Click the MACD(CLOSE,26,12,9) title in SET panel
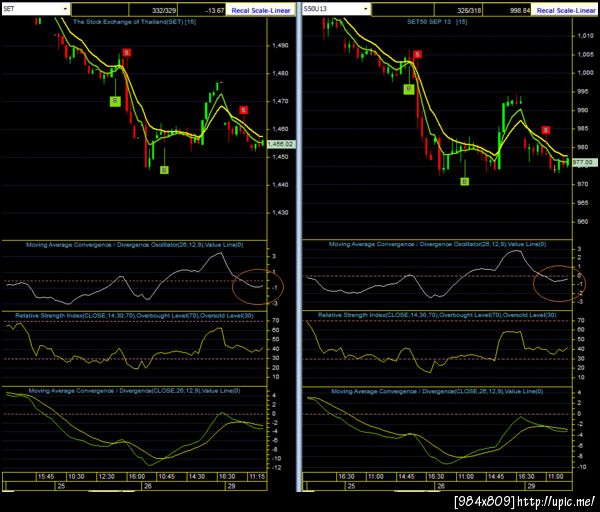This screenshot has width=600, height=512. [x=135, y=391]
